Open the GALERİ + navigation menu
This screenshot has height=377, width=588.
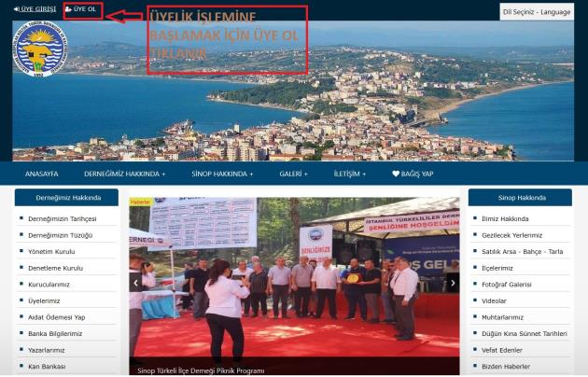293,174
